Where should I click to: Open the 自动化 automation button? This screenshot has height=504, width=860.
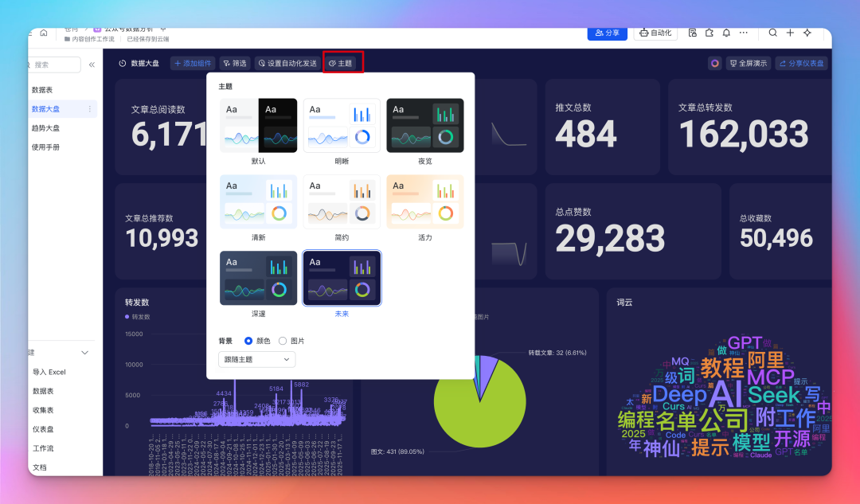[x=655, y=33]
